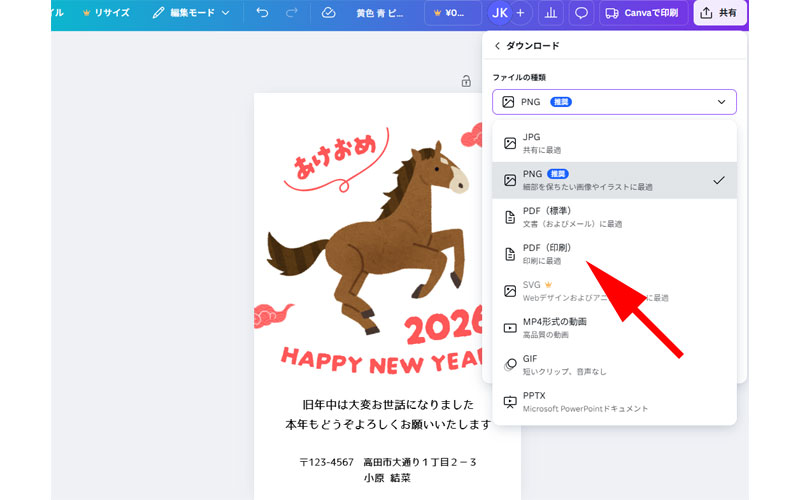Viewport: 800px width, 500px height.
Task: Click the lock icon above the page
Action: pos(466,81)
